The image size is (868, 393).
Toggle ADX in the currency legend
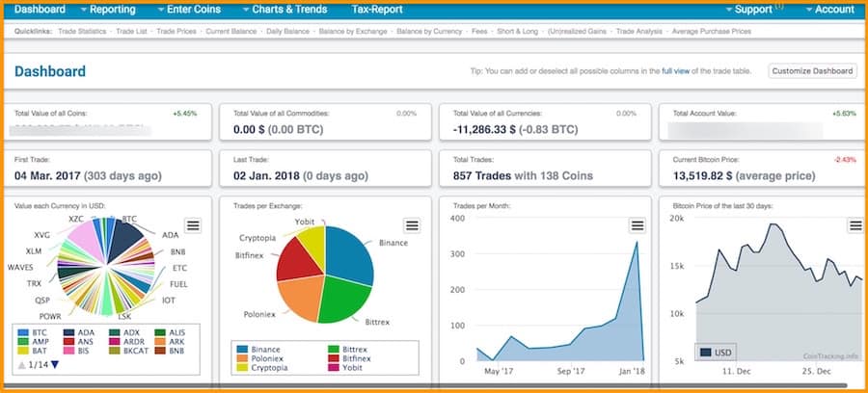coord(124,332)
